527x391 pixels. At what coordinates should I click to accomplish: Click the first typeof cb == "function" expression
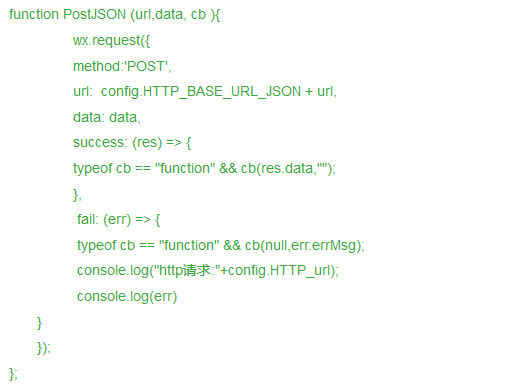pos(144,168)
